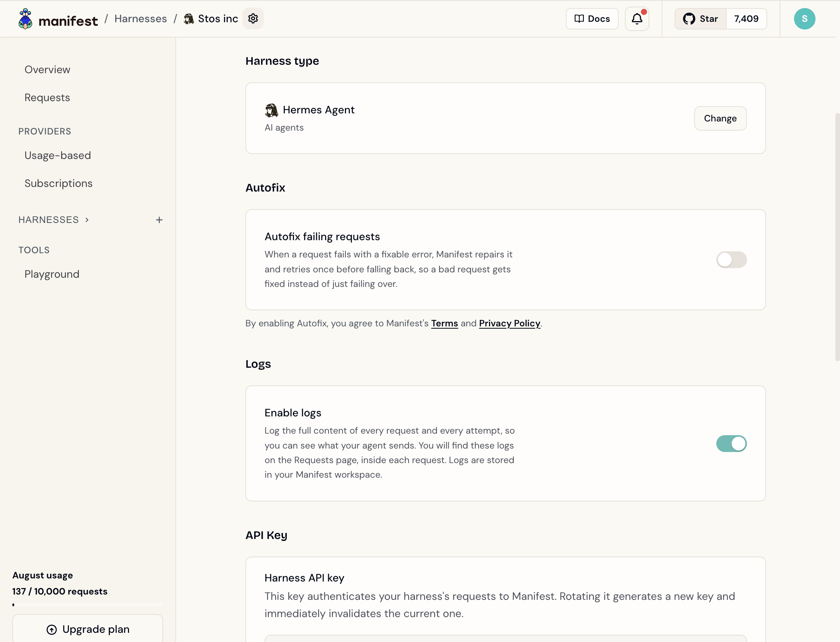This screenshot has width=840, height=642.
Task: Enable Autofix failing requests toggle
Action: point(731,260)
